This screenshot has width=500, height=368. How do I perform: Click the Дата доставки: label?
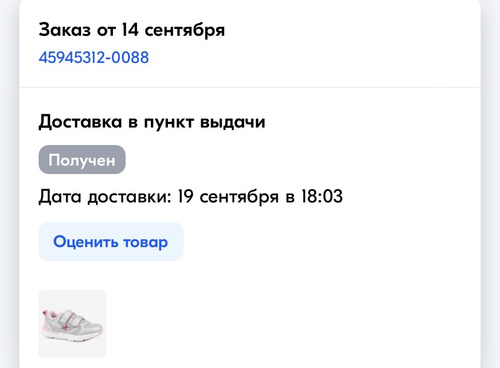point(105,196)
